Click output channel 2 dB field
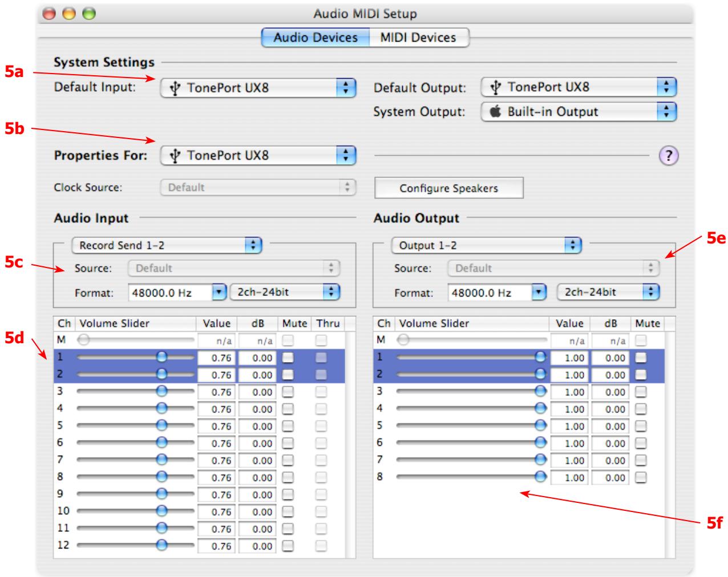Screen dimensions: 728x577 point(610,375)
